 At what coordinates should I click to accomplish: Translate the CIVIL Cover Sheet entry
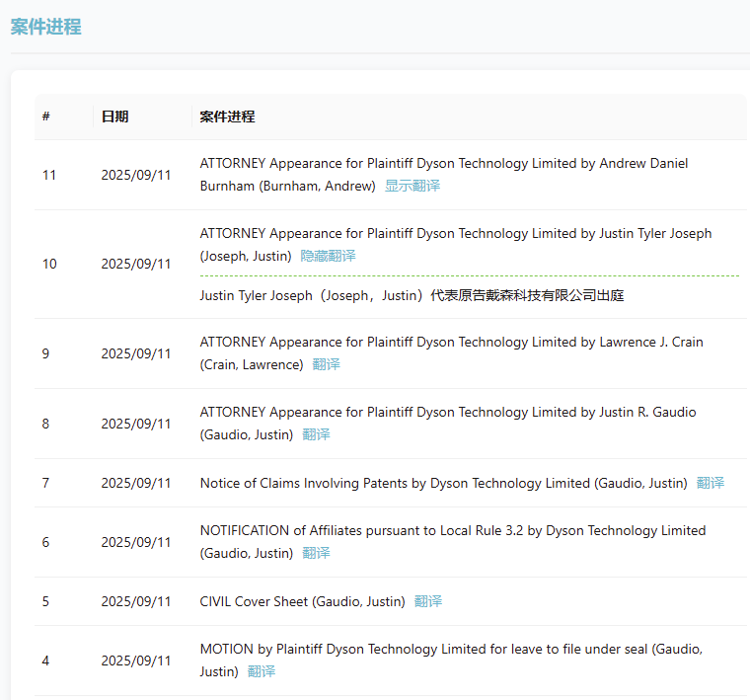tap(427, 601)
